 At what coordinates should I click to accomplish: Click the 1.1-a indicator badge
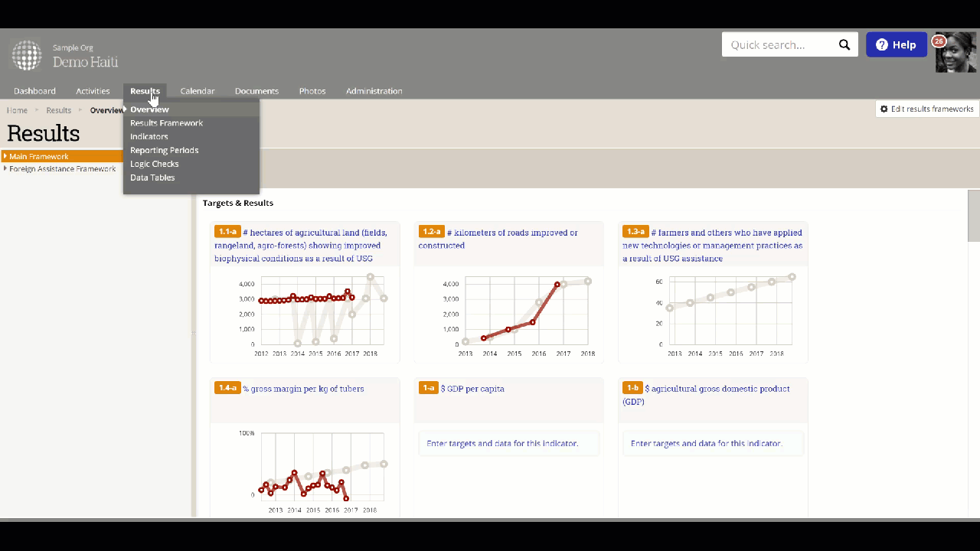[x=227, y=231]
